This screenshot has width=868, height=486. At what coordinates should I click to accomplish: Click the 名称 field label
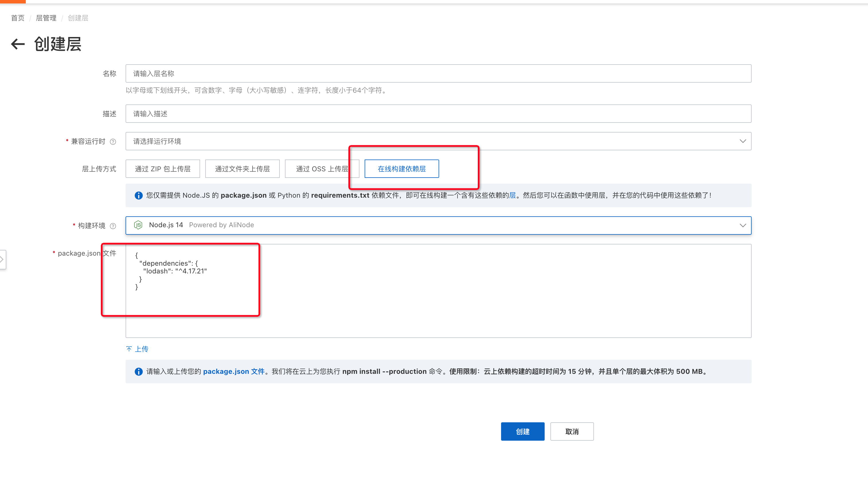pyautogui.click(x=110, y=73)
